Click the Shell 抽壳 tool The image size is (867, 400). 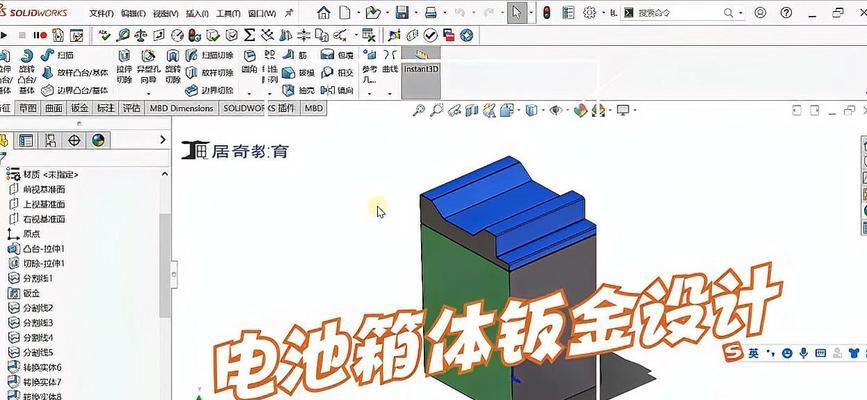tap(298, 90)
